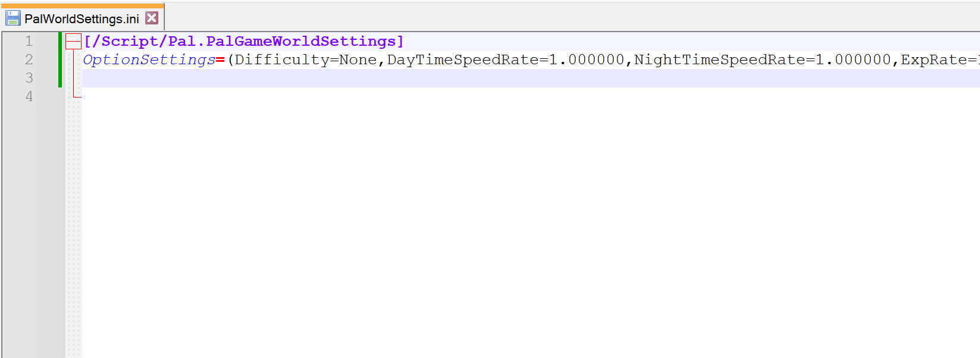Image resolution: width=980 pixels, height=358 pixels.
Task: Click on the Difficulty=None setting
Action: [x=306, y=60]
